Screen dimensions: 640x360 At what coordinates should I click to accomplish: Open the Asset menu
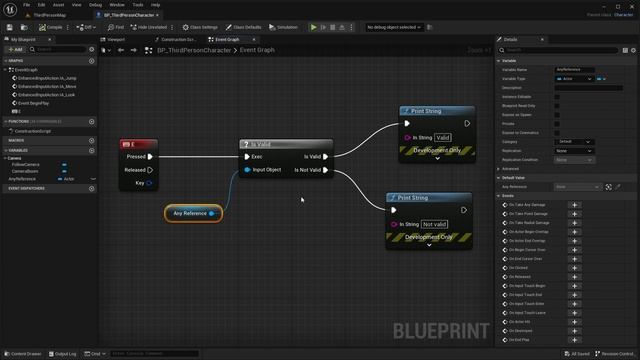(x=58, y=5)
